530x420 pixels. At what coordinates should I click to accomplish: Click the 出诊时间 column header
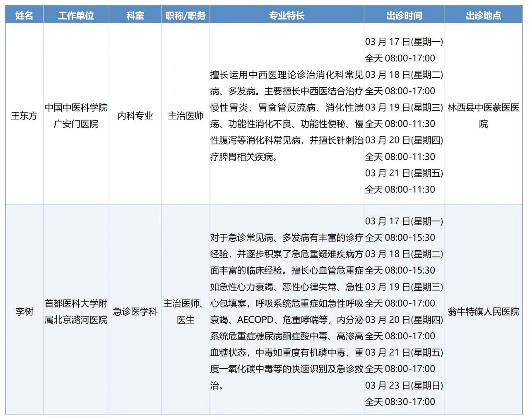click(x=404, y=16)
